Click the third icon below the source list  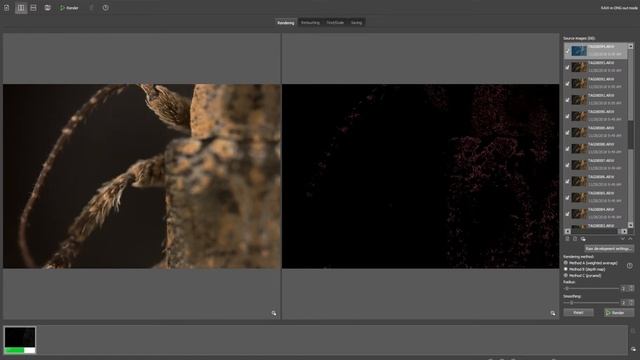coord(583,239)
